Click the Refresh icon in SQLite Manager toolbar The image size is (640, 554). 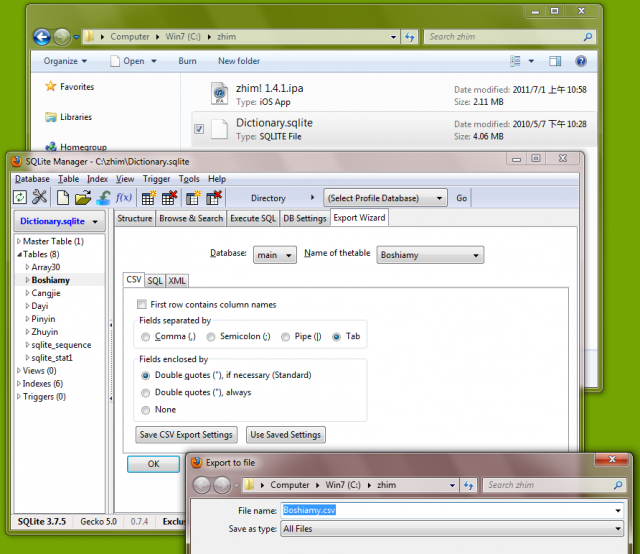pos(20,198)
